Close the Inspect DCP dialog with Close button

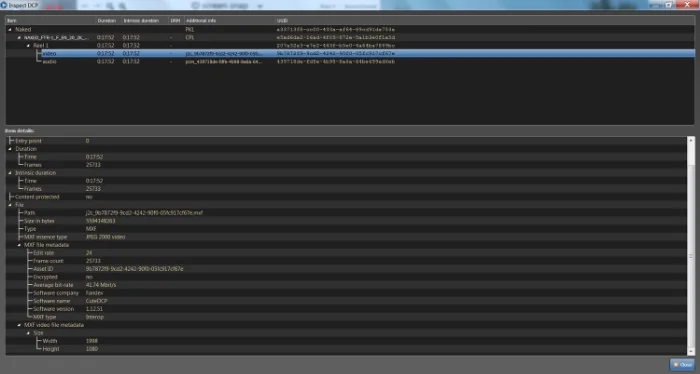click(x=683, y=365)
